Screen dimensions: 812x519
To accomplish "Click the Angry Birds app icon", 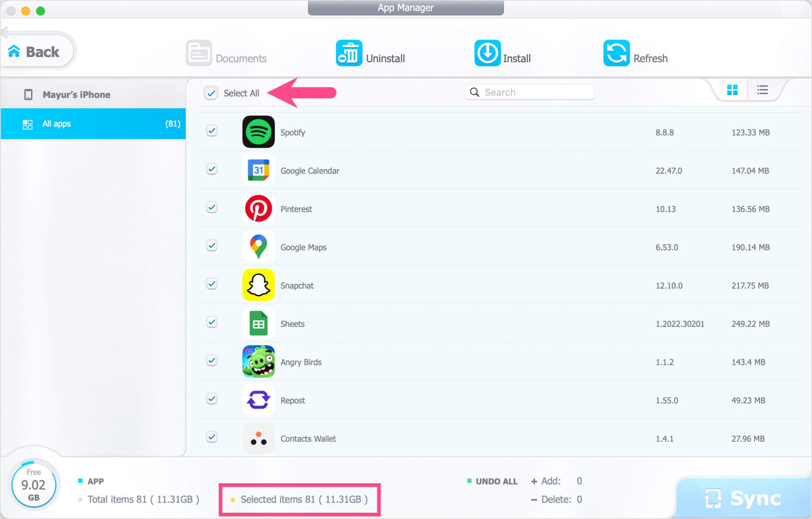I will [x=258, y=362].
